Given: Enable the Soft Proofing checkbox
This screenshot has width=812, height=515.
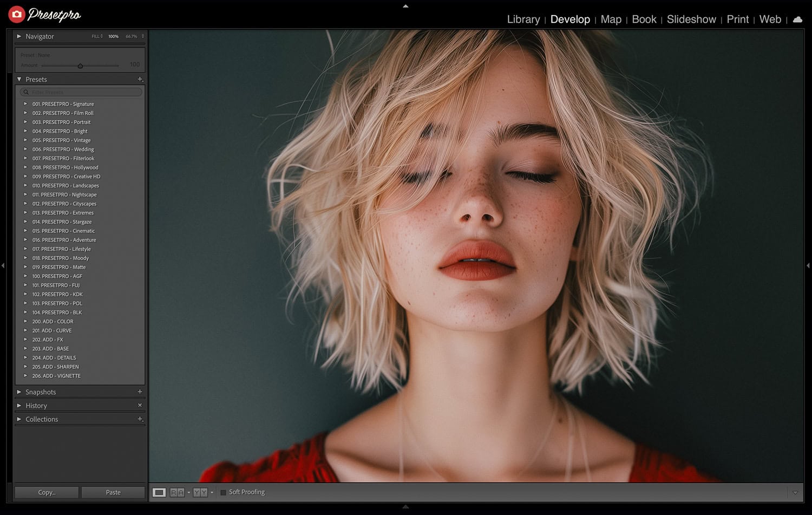Looking at the screenshot, I should (223, 492).
